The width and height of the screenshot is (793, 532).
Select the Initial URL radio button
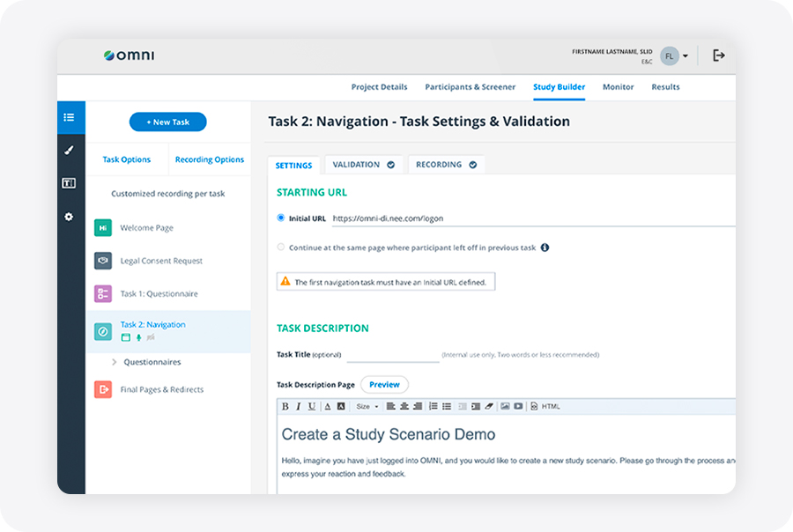pos(281,218)
